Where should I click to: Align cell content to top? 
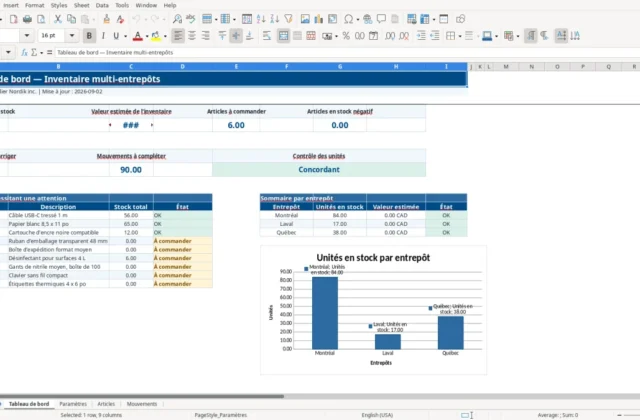coord(222,36)
